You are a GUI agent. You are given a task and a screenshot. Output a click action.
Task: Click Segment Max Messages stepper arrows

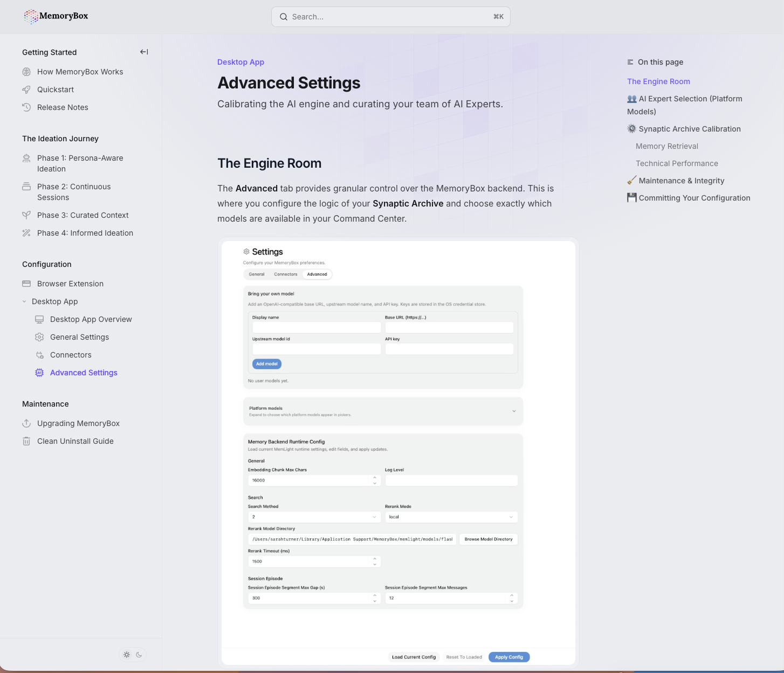coord(512,598)
